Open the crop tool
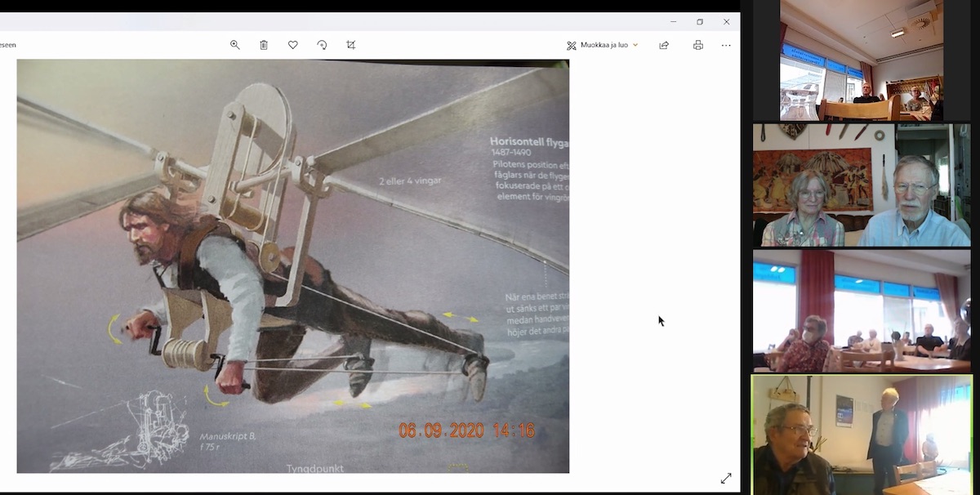Viewport: 980px width, 495px height. coord(351,45)
